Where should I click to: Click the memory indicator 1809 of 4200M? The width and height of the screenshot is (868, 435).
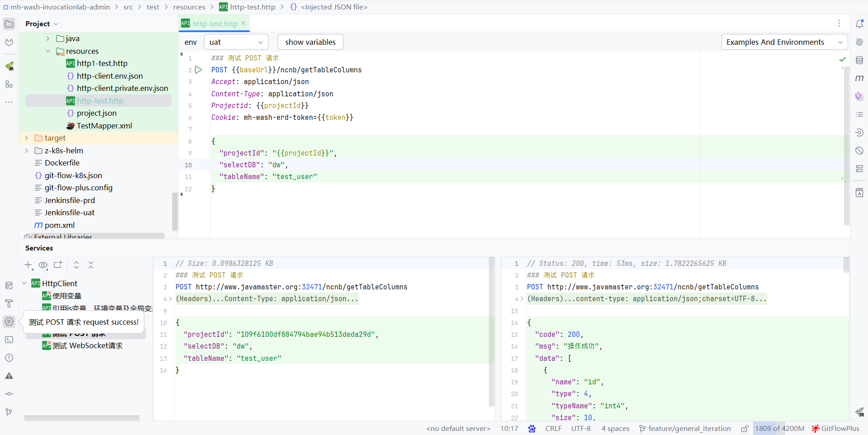tap(779, 429)
